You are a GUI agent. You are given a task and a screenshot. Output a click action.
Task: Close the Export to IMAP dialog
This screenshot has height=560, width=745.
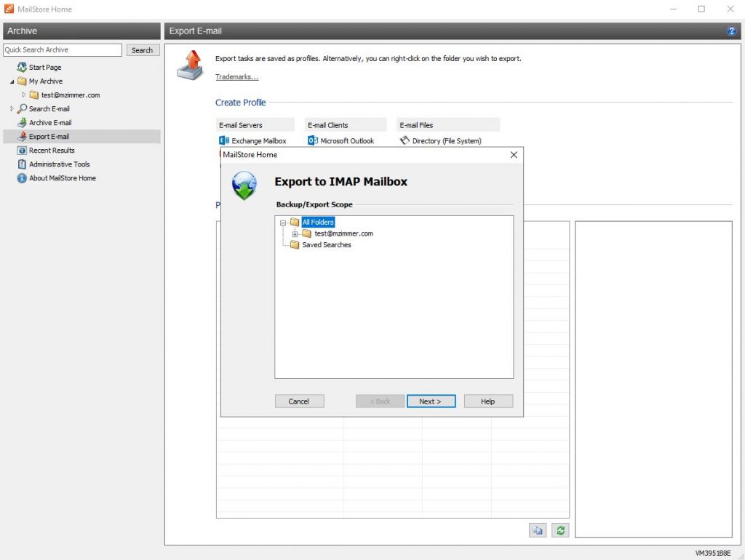coord(514,155)
